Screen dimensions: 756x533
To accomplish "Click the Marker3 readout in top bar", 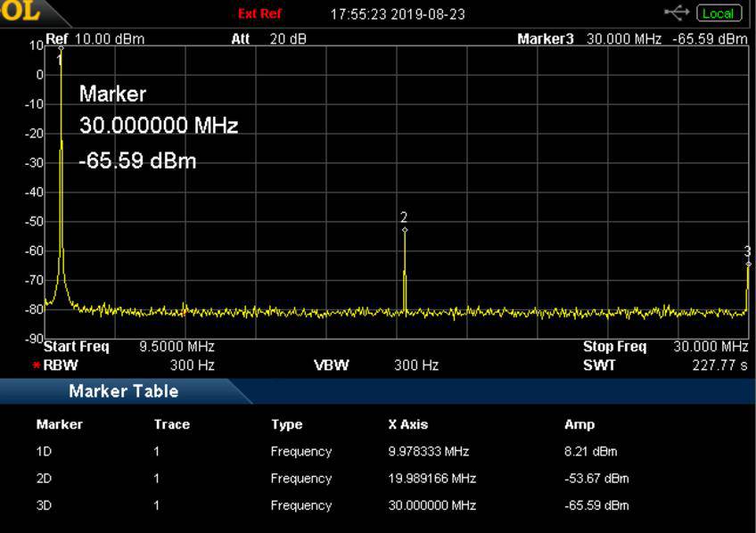I will (631, 39).
